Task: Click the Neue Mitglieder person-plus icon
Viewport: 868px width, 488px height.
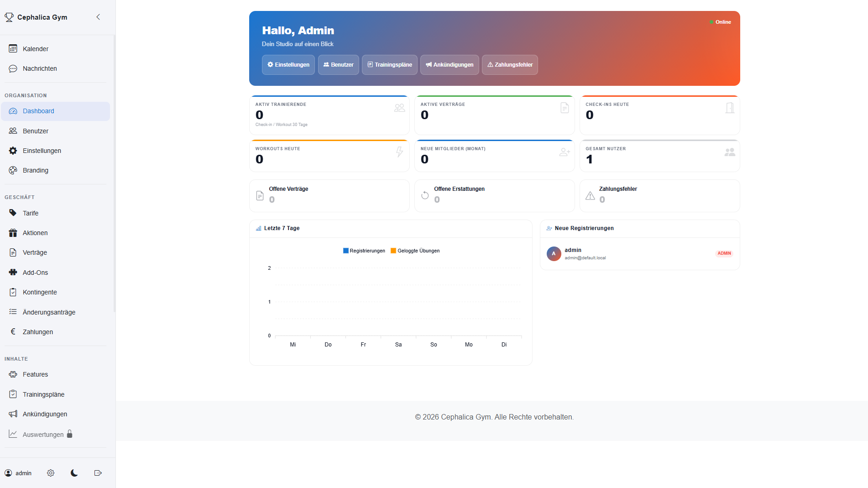Action: (x=565, y=152)
